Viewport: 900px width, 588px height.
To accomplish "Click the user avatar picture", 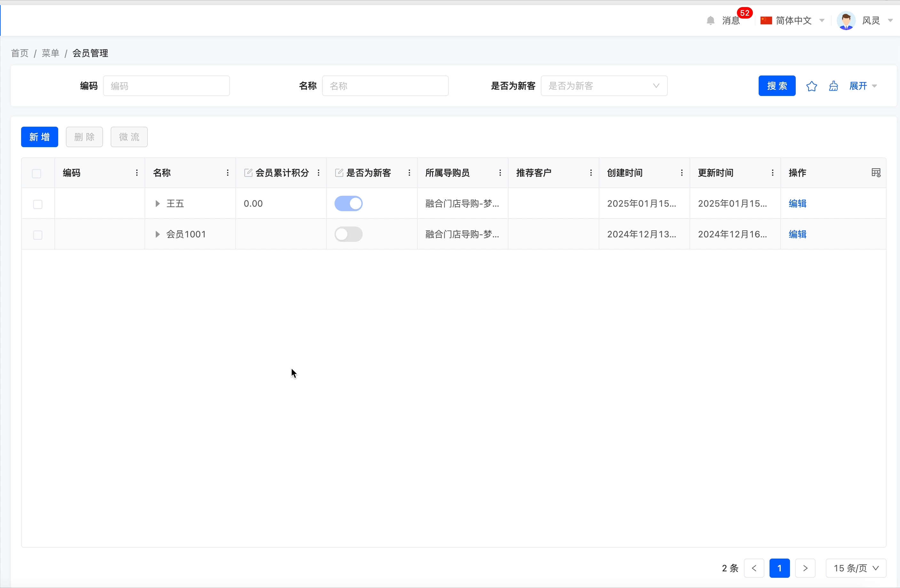I will [846, 20].
